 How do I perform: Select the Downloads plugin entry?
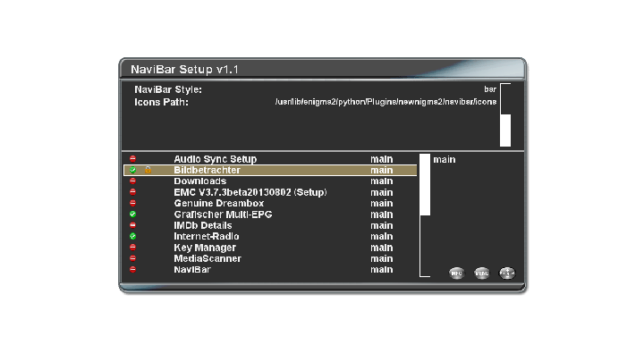click(199, 181)
